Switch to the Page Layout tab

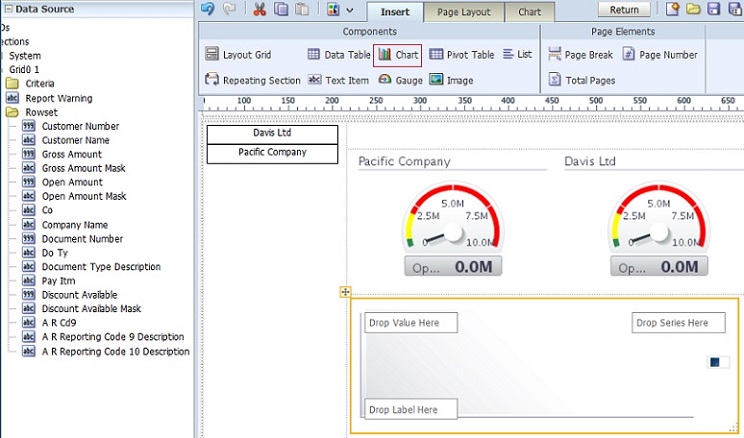464,12
